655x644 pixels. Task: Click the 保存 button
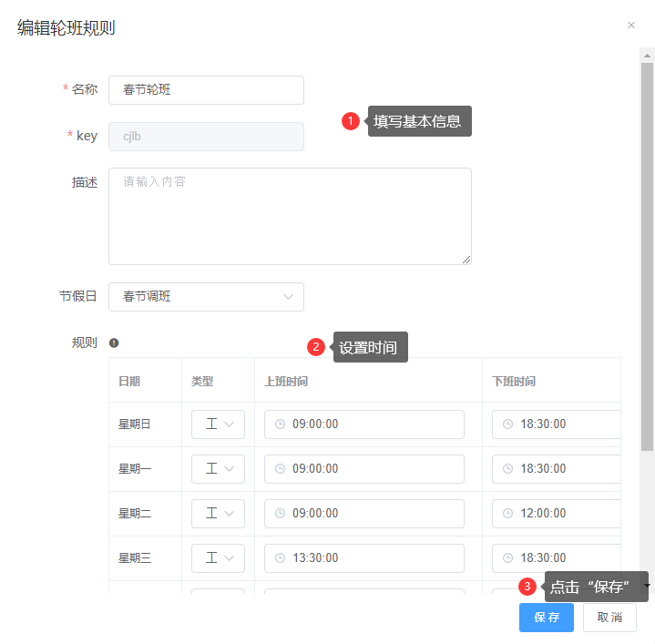click(x=547, y=618)
